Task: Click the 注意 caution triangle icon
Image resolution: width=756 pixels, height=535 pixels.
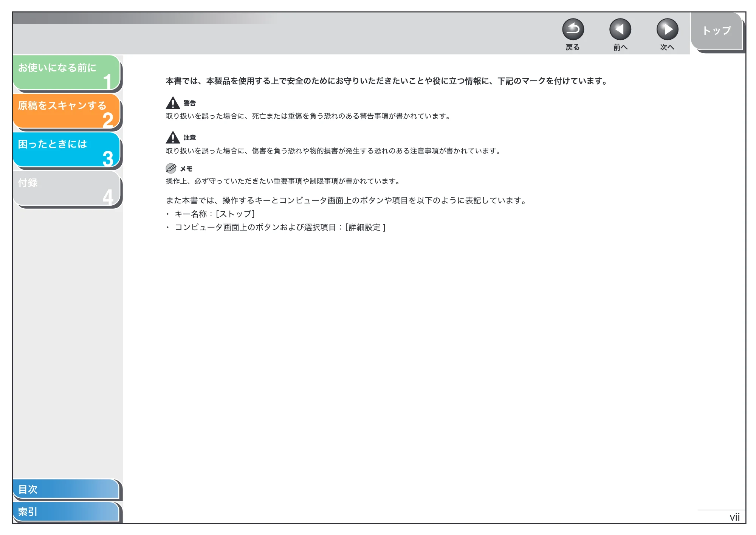Action: (x=173, y=137)
